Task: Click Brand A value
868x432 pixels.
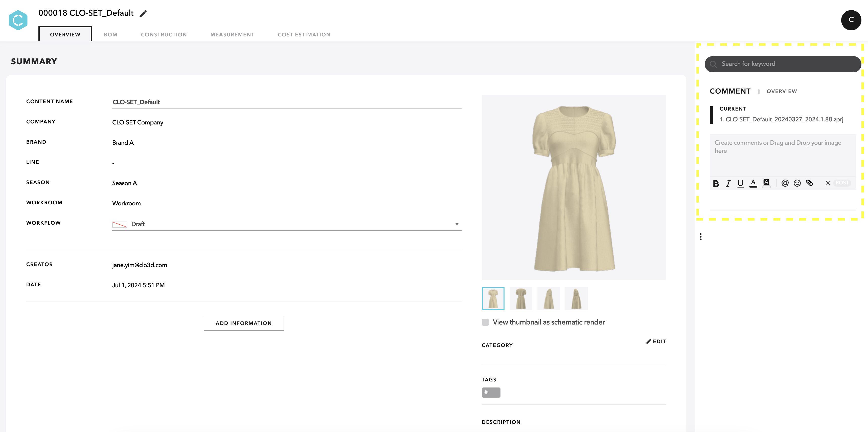Action: tap(123, 143)
